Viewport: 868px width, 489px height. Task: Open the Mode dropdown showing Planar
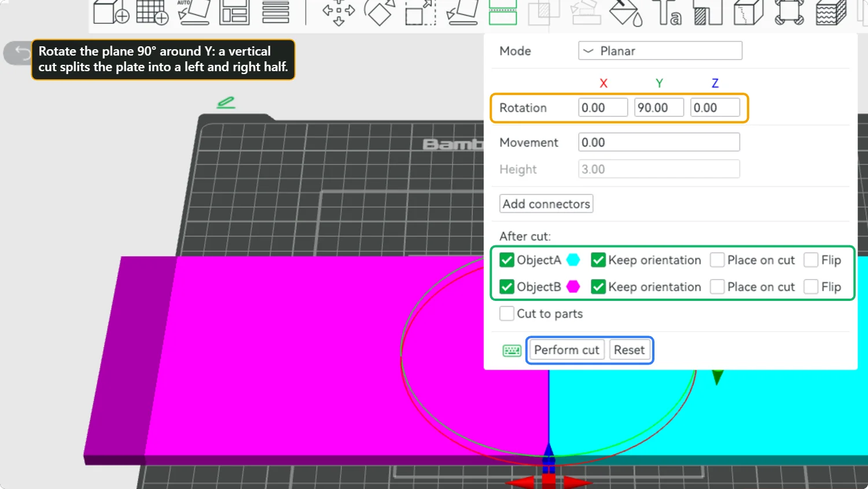[x=660, y=51]
